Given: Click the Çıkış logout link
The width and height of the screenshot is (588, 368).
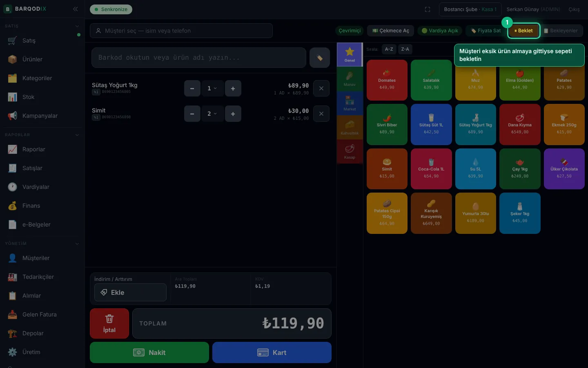Looking at the screenshot, I should point(574,9).
